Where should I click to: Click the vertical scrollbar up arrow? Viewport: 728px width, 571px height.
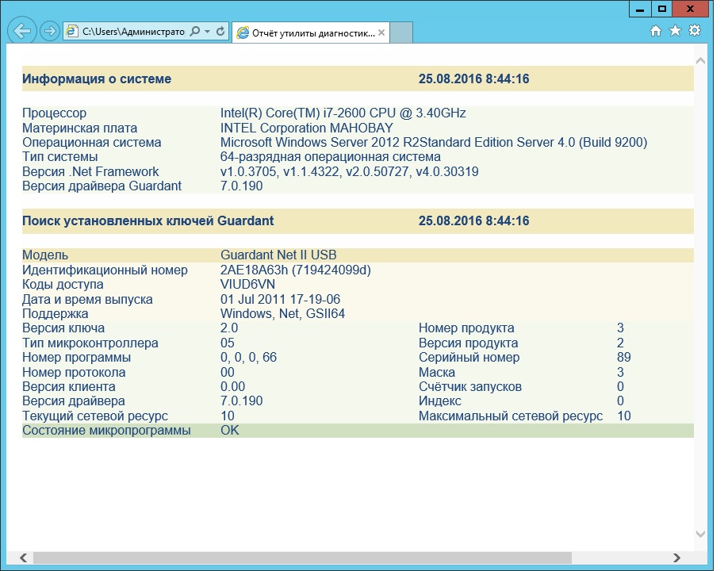pyautogui.click(x=700, y=60)
